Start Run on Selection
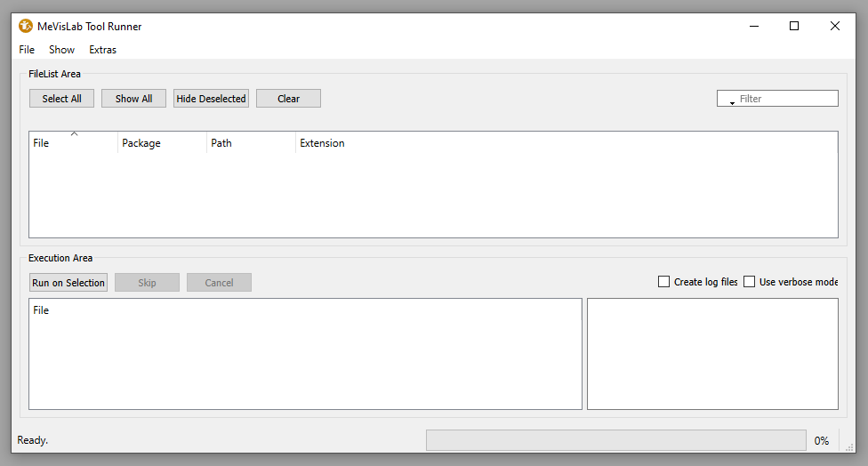 (x=68, y=283)
